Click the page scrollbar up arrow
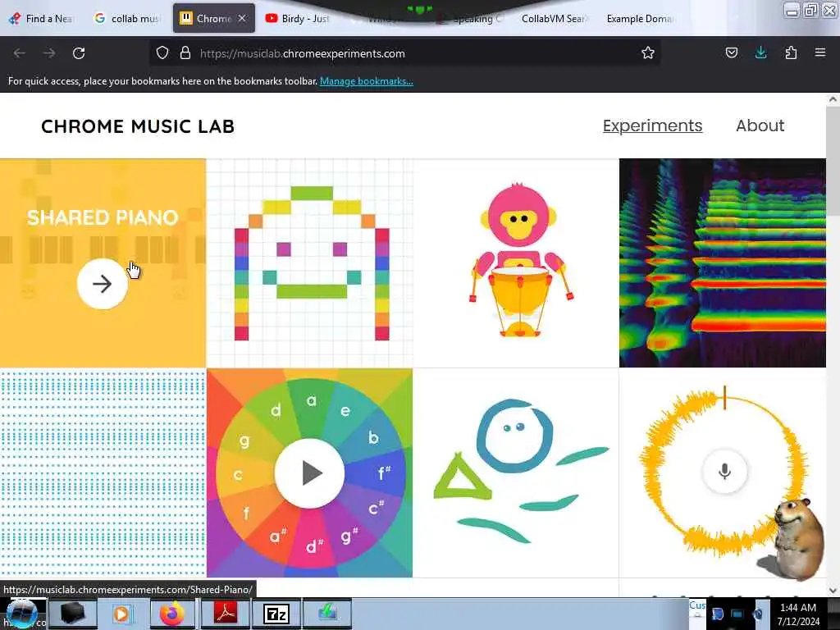Viewport: 840px width, 630px height. pos(833,99)
